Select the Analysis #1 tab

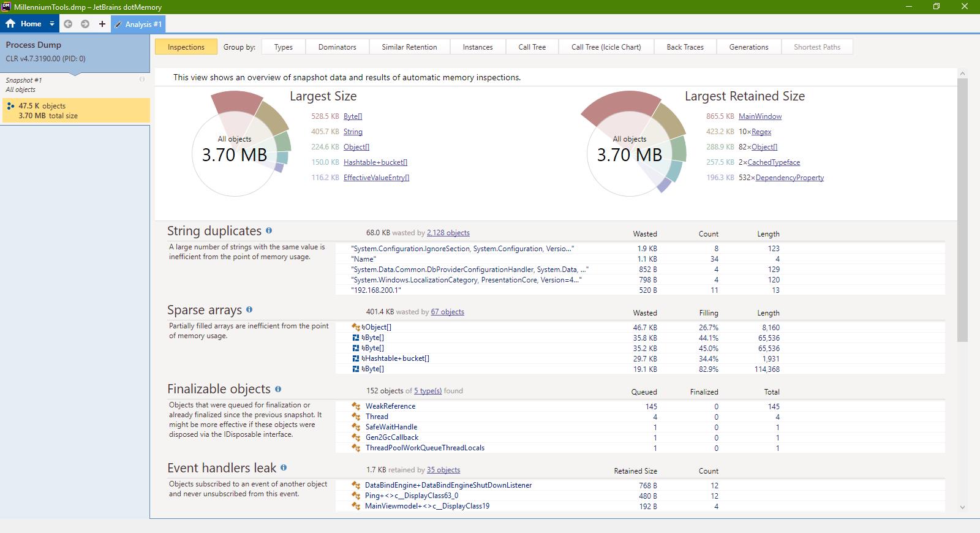point(138,25)
